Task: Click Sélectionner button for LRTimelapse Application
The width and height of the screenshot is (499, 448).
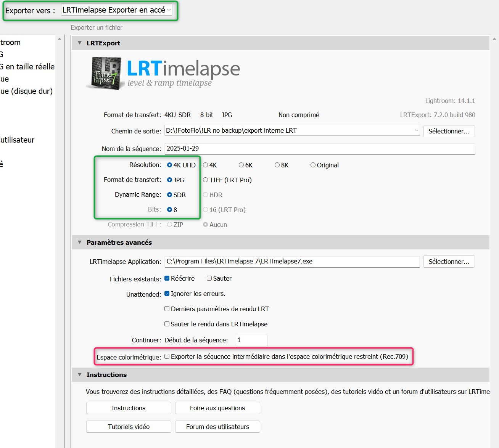Action: click(449, 262)
